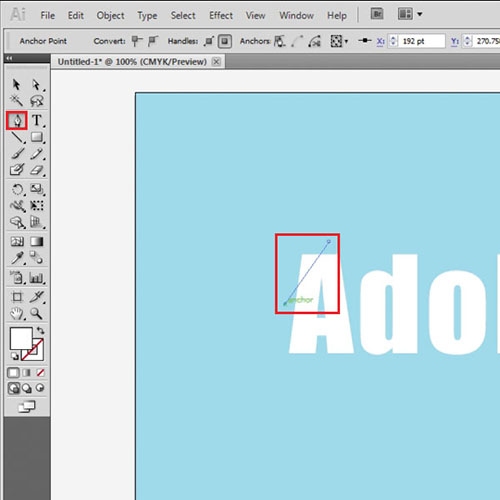Select the Blend tool
500x500 pixels.
tap(37, 258)
